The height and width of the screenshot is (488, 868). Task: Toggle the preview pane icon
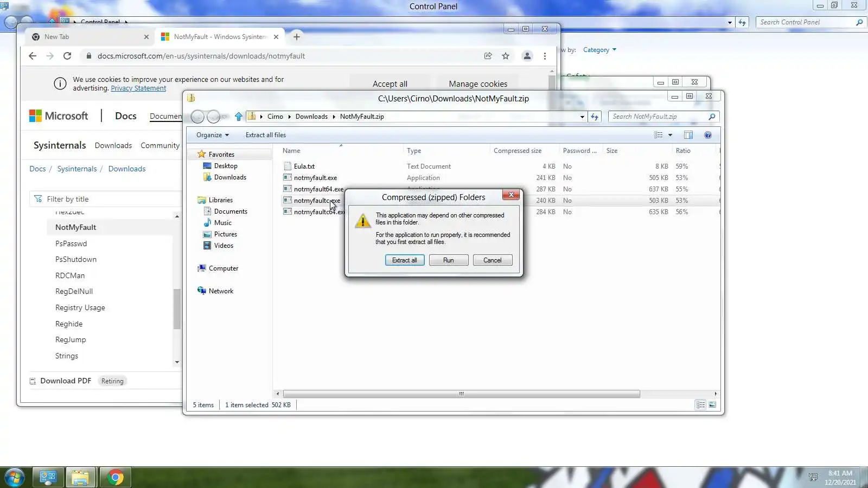click(x=688, y=135)
